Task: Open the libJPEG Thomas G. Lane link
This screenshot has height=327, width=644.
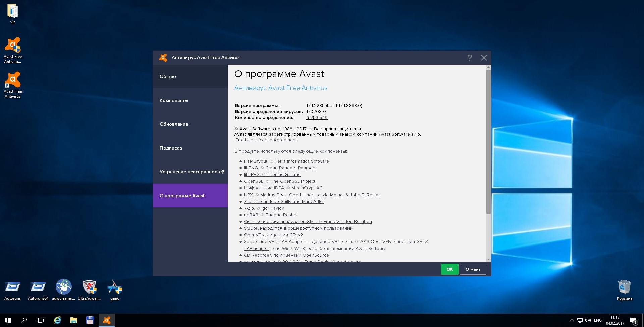Action: point(272,175)
